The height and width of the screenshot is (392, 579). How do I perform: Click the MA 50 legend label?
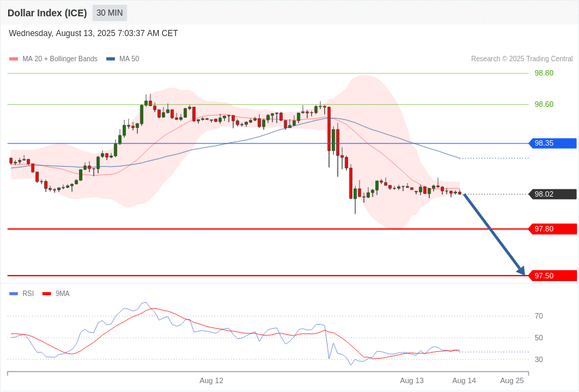click(x=129, y=59)
